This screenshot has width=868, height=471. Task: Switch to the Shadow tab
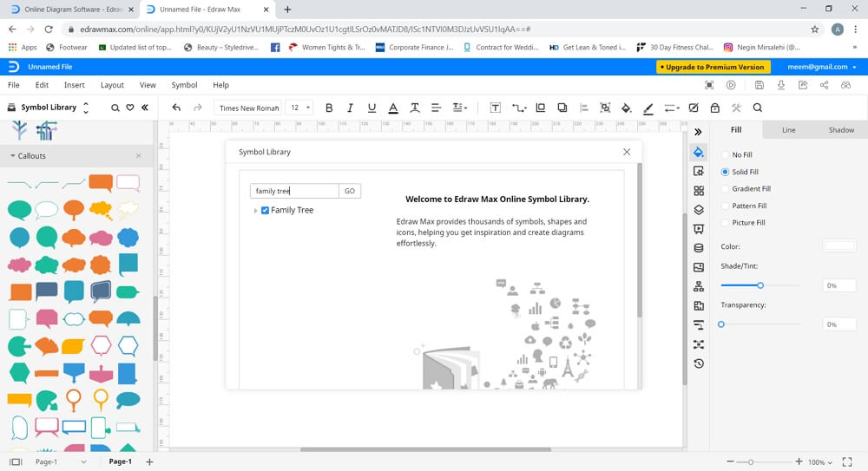point(841,130)
